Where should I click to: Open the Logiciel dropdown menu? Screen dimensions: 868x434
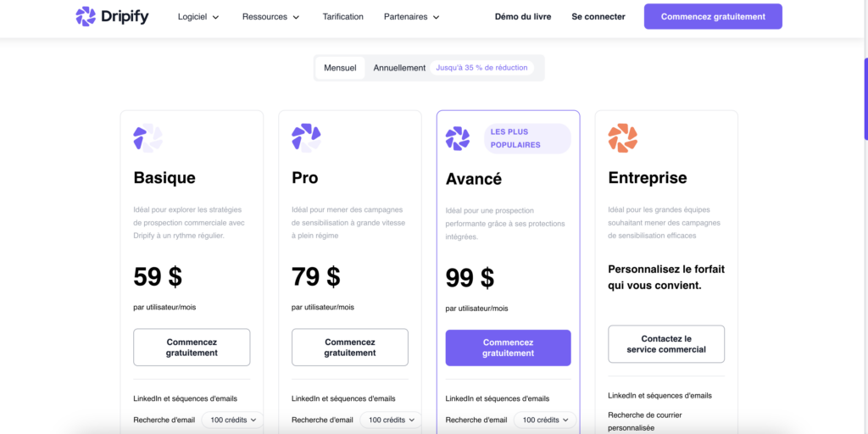[x=198, y=17]
